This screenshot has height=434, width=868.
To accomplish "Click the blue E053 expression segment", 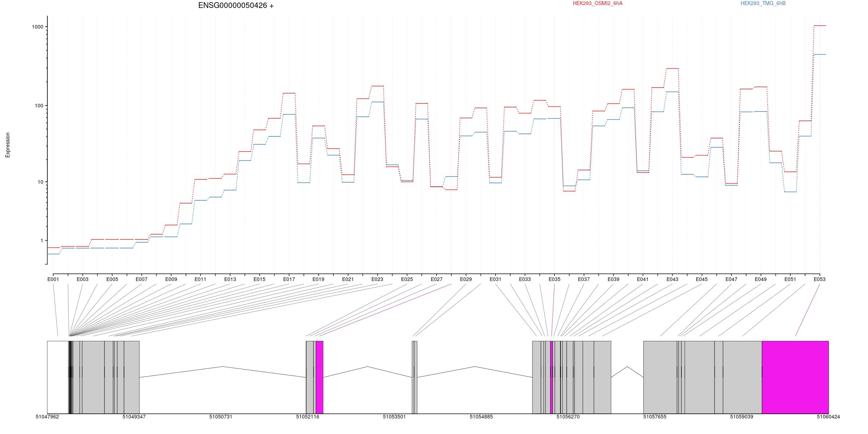I will (x=820, y=54).
